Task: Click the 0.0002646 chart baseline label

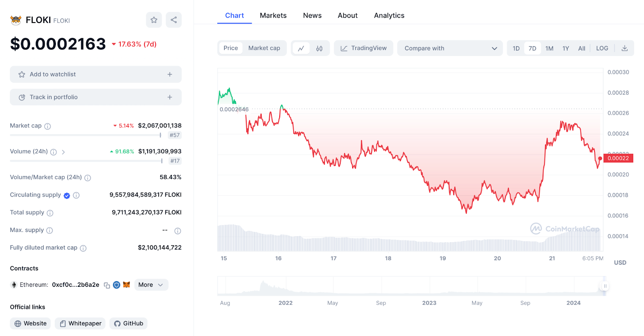Action: pos(234,110)
